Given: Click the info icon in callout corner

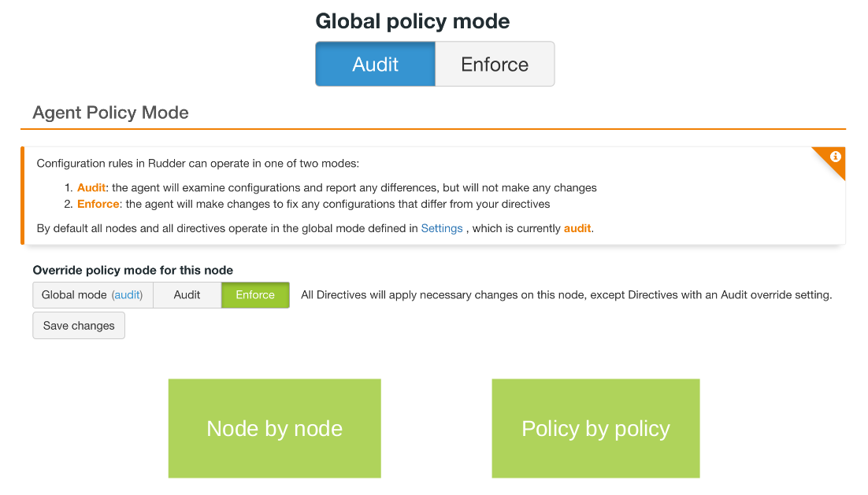Looking at the screenshot, I should pos(836,157).
